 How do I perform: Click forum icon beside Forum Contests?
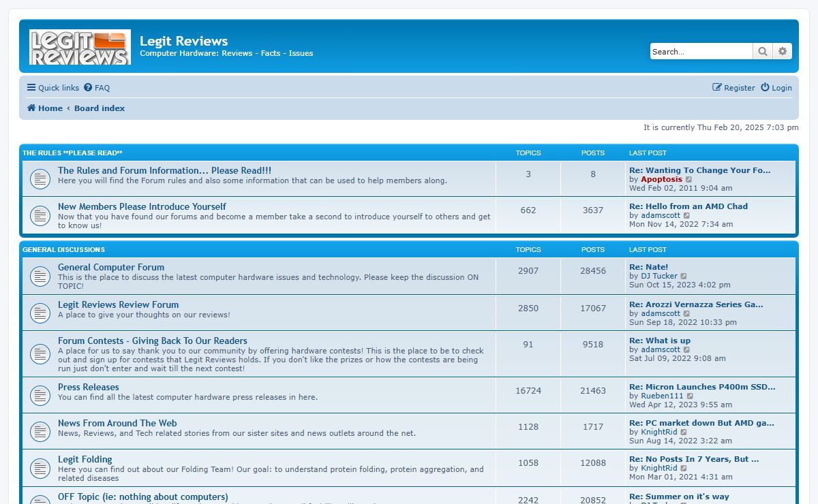[x=40, y=354]
